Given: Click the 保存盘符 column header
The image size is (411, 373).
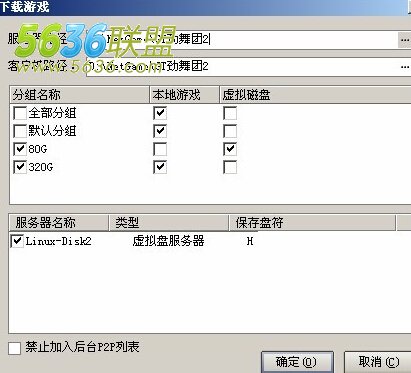Looking at the screenshot, I should (312, 223).
